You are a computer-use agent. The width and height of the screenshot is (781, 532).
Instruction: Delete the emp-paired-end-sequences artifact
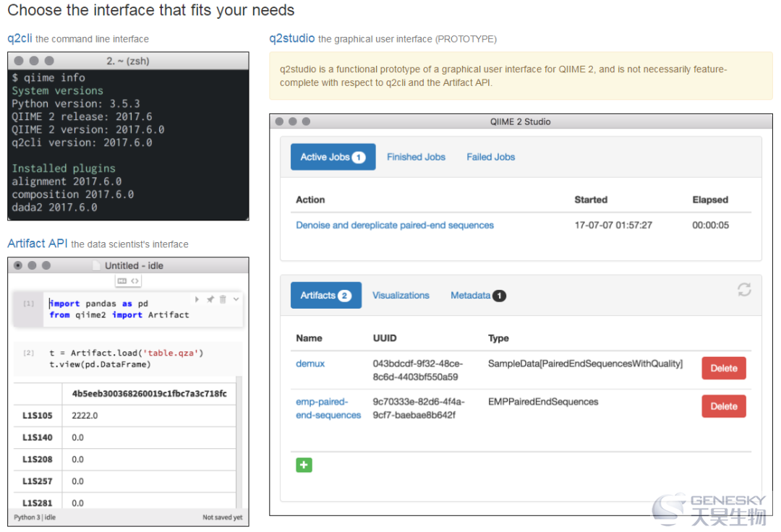tap(724, 406)
